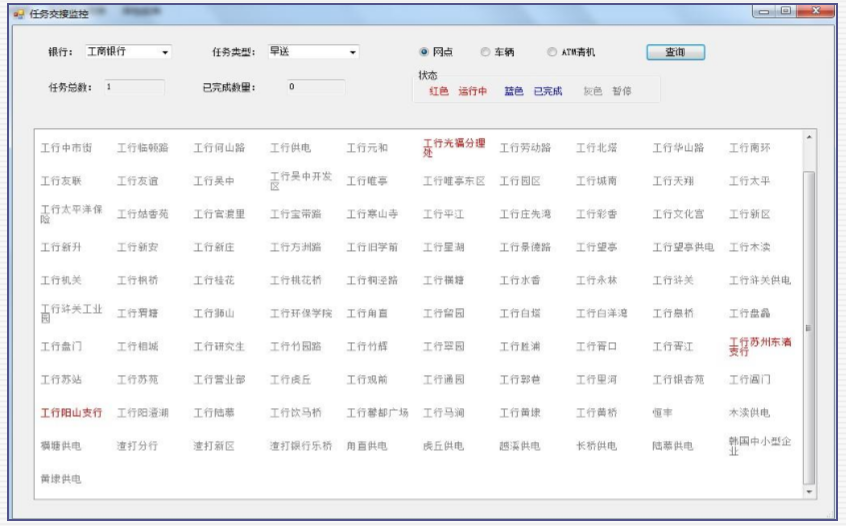Select 工行观前 in the list
The width and height of the screenshot is (846, 526).
[x=367, y=380]
